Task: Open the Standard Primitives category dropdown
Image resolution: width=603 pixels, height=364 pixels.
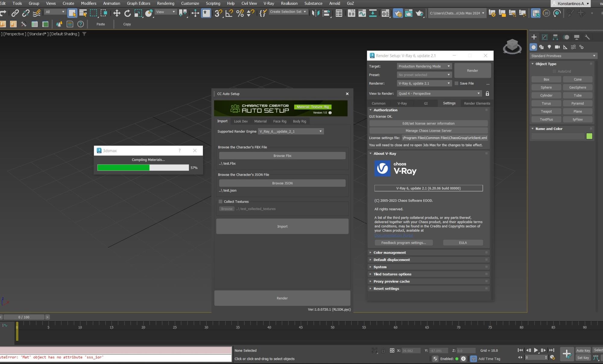Action: (563, 56)
